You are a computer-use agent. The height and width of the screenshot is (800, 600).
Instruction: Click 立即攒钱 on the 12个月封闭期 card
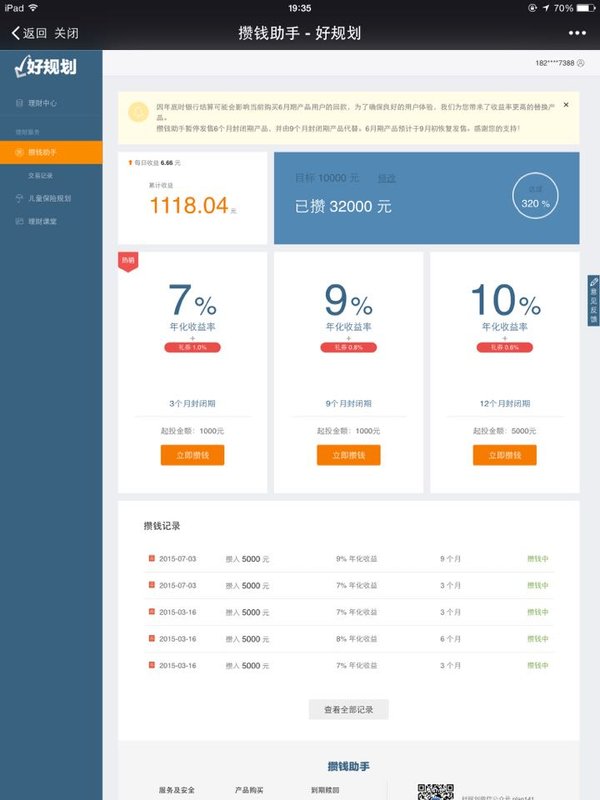click(505, 455)
